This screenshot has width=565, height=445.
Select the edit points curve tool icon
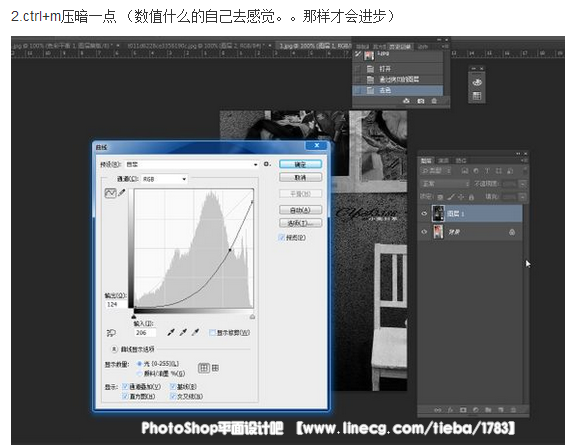coord(110,193)
